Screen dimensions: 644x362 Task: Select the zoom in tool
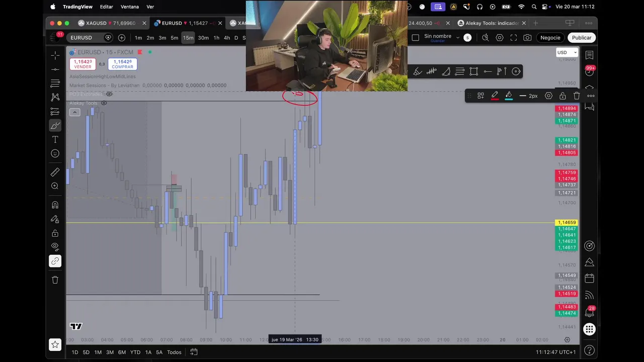pos(55,186)
